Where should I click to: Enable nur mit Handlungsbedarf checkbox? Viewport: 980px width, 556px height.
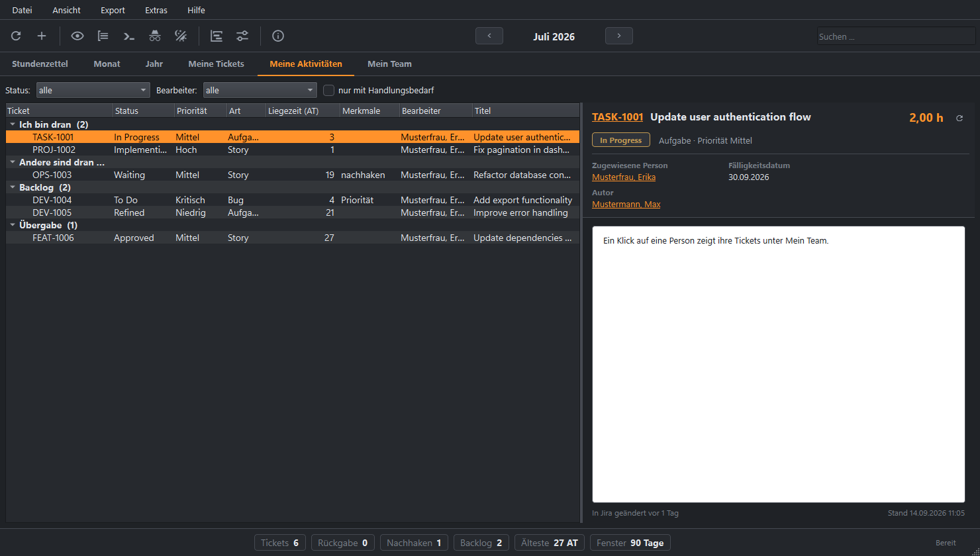(329, 90)
